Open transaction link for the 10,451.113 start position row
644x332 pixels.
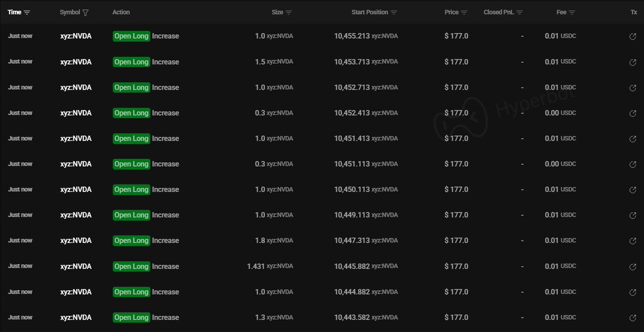(633, 164)
